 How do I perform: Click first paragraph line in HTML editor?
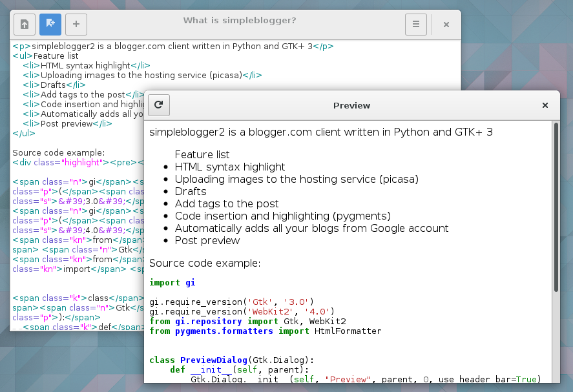(173, 46)
